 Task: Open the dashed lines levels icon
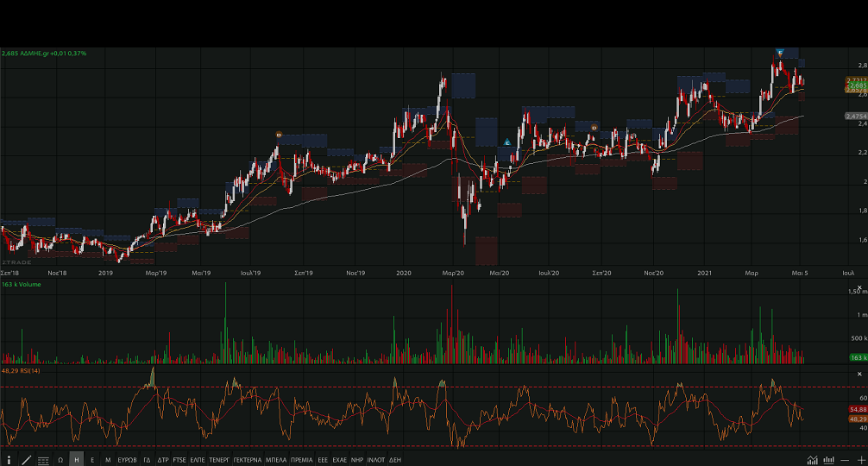pos(43,460)
